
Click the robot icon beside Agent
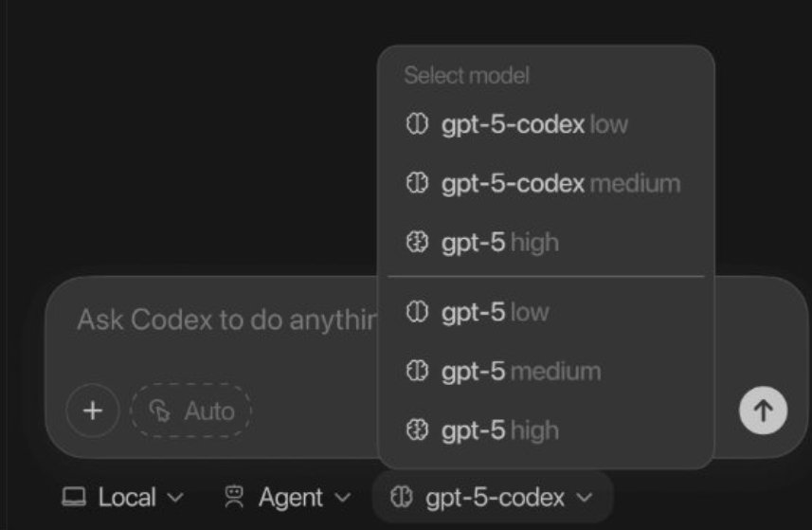pos(234,496)
